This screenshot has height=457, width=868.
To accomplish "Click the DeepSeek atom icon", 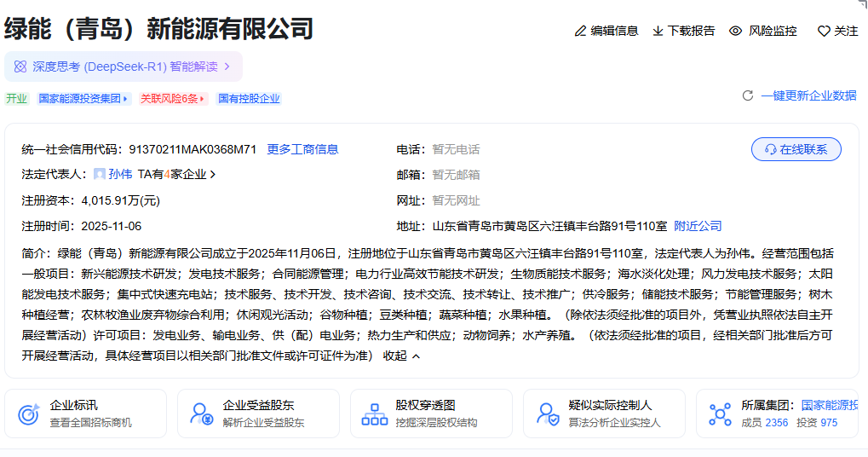I will click(20, 67).
